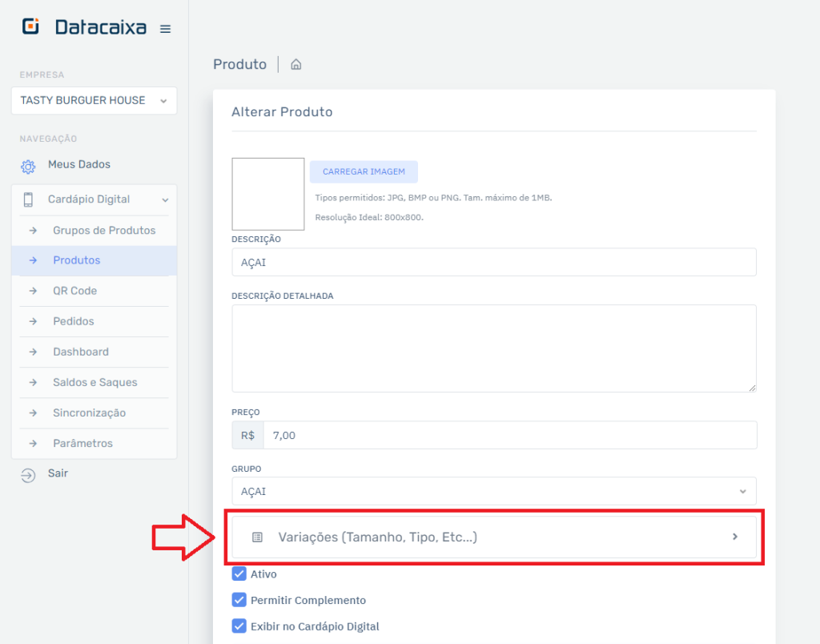Click the Meus Dados gear icon

click(x=28, y=166)
